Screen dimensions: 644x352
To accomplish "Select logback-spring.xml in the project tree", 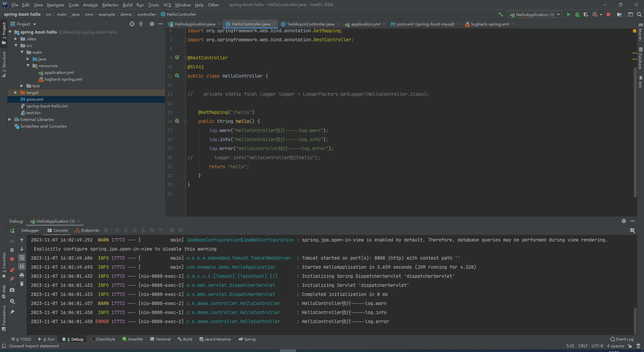I will 63,79.
